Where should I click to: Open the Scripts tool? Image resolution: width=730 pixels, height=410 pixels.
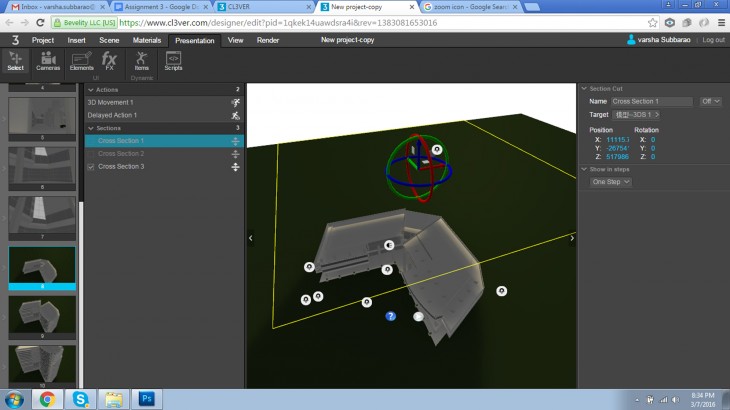(x=173, y=61)
